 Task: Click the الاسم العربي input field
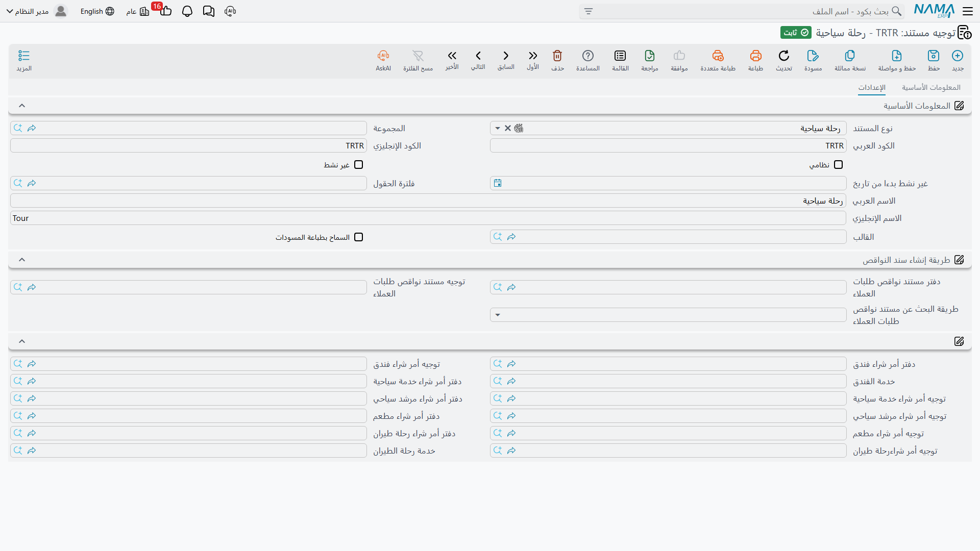coord(428,201)
